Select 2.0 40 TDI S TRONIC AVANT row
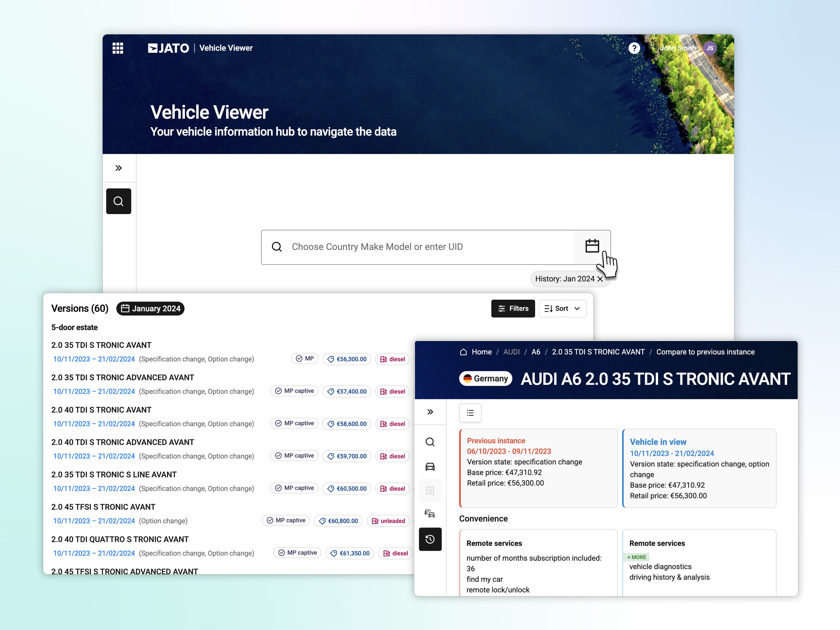 click(101, 410)
